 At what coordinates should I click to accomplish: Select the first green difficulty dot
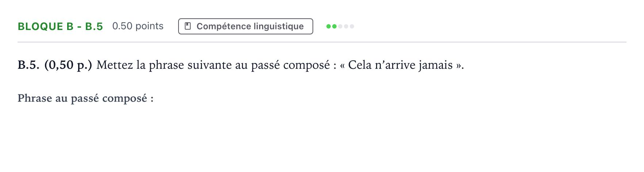coord(329,26)
